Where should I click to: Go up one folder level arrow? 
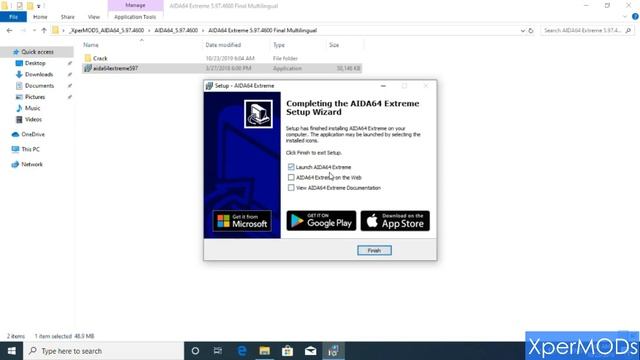[44, 31]
